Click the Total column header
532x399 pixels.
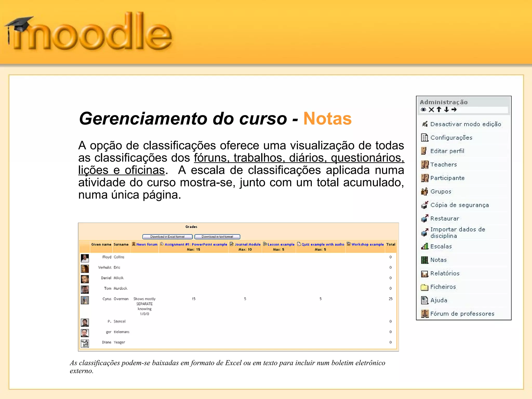[x=391, y=244]
